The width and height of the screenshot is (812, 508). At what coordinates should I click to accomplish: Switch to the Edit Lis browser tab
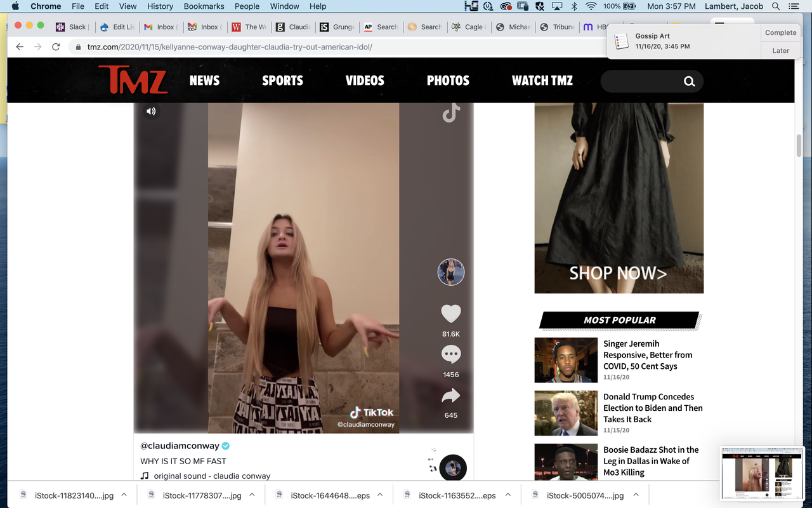tap(117, 27)
